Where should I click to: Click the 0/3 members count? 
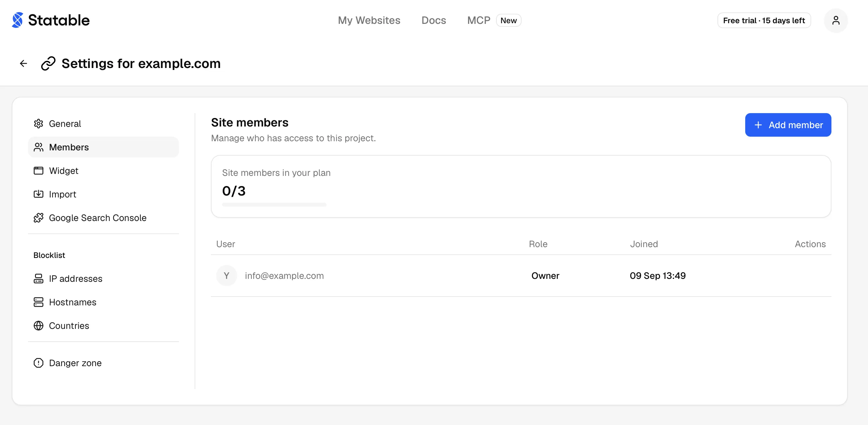234,191
